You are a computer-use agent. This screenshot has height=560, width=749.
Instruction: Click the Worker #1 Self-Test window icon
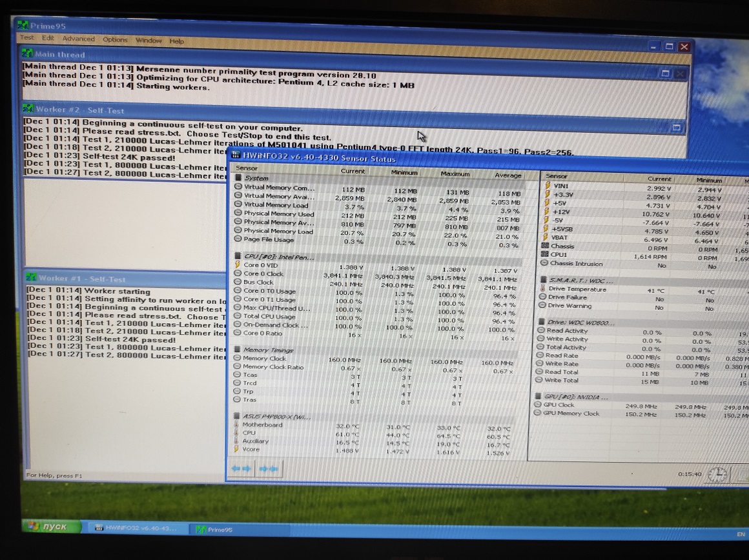pyautogui.click(x=32, y=277)
